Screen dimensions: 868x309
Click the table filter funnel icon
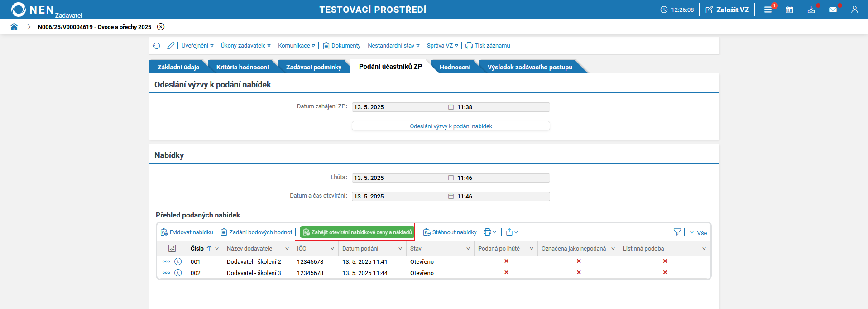coord(677,232)
